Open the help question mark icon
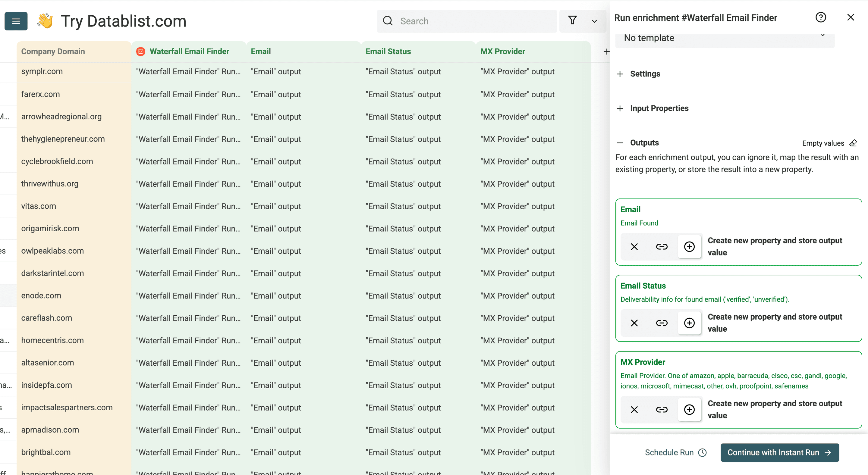This screenshot has width=868, height=475. pyautogui.click(x=820, y=17)
